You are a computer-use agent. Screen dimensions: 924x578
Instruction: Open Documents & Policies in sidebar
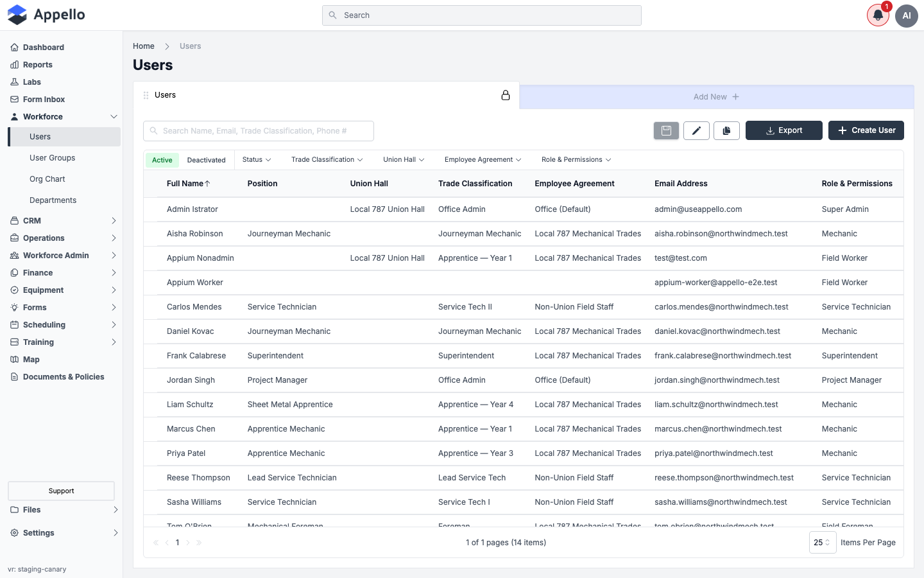coord(63,376)
